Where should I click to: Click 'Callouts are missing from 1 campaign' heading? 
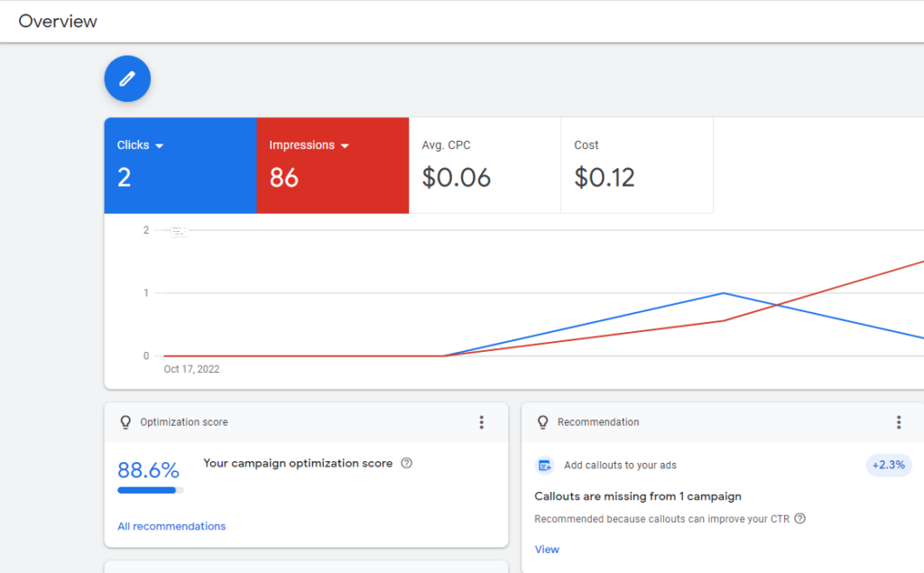pyautogui.click(x=637, y=496)
